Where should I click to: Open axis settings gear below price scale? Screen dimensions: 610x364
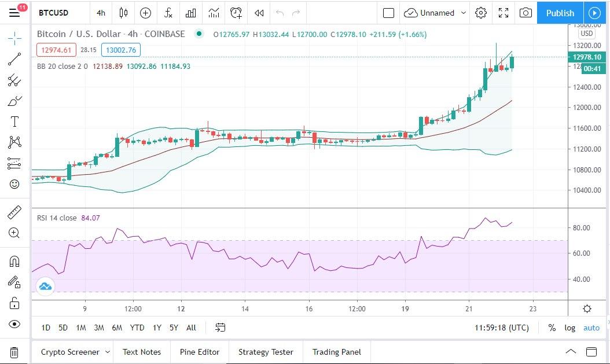[x=587, y=309]
